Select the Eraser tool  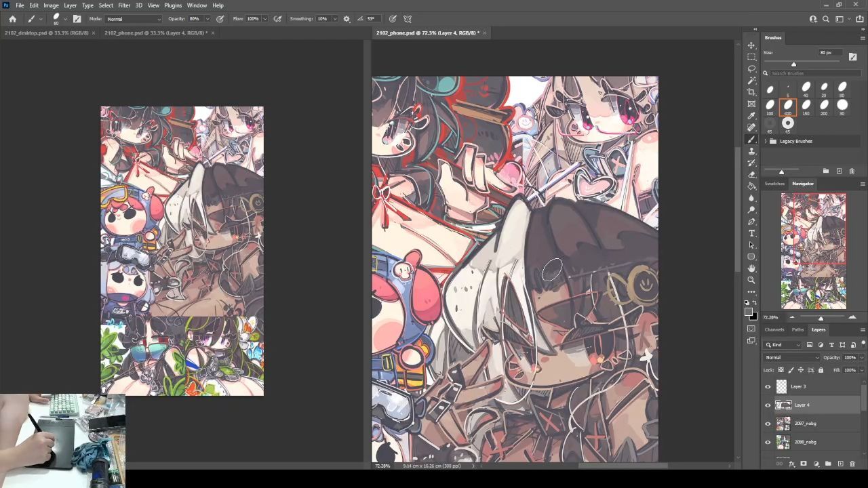(751, 174)
